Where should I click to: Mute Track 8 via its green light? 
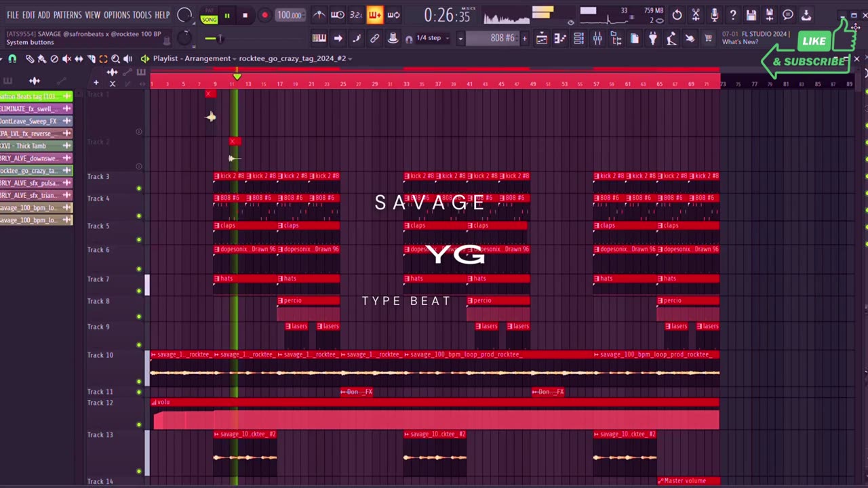[139, 317]
